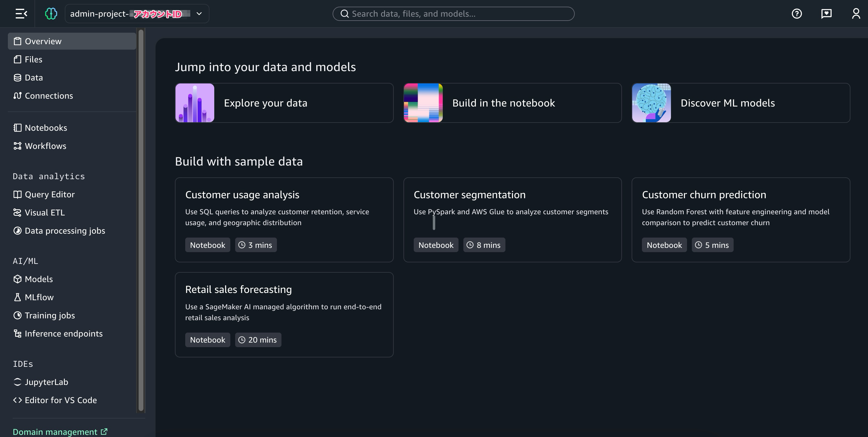Open the user profile icon

[856, 14]
